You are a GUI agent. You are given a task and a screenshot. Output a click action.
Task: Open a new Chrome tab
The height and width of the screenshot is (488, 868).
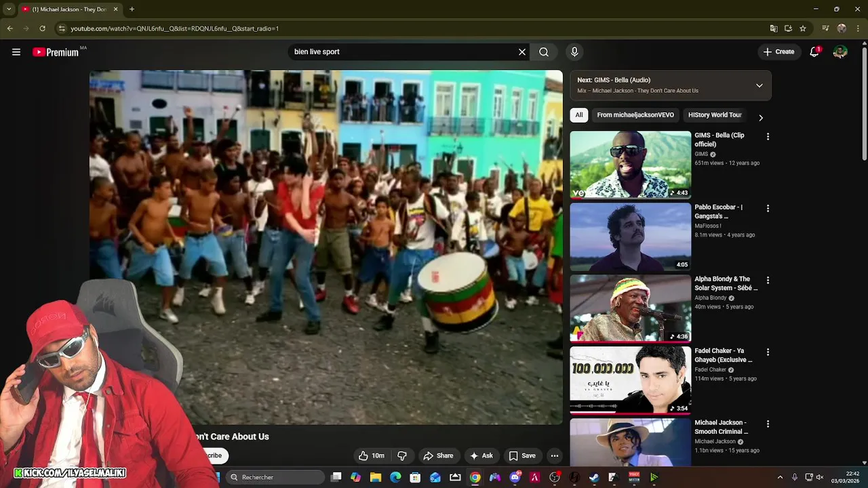click(132, 9)
